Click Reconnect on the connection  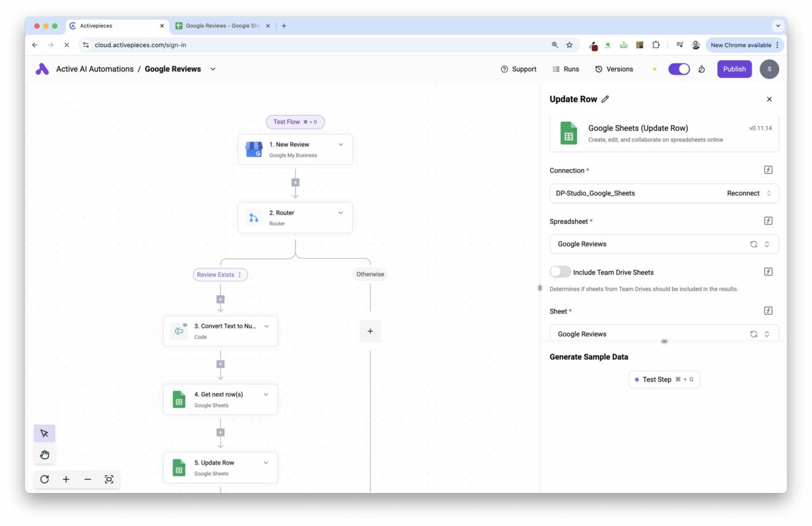click(x=743, y=194)
